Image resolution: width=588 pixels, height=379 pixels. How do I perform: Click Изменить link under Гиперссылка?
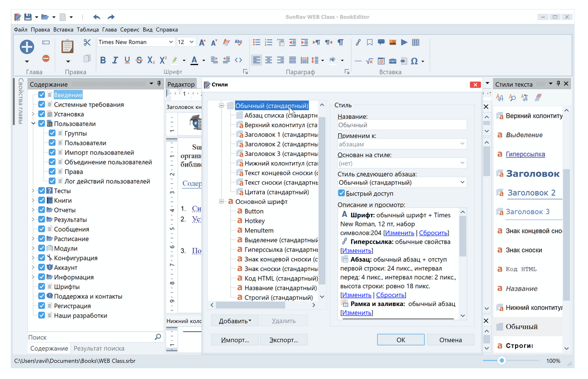(x=356, y=250)
